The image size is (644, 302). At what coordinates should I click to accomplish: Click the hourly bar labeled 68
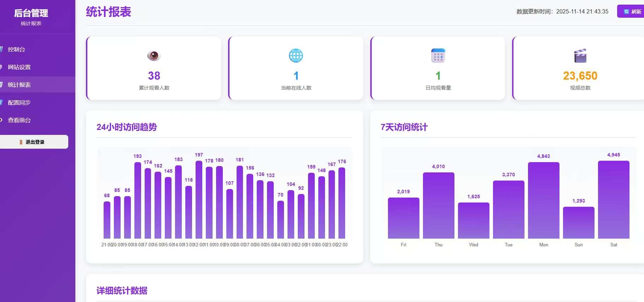[107, 220]
